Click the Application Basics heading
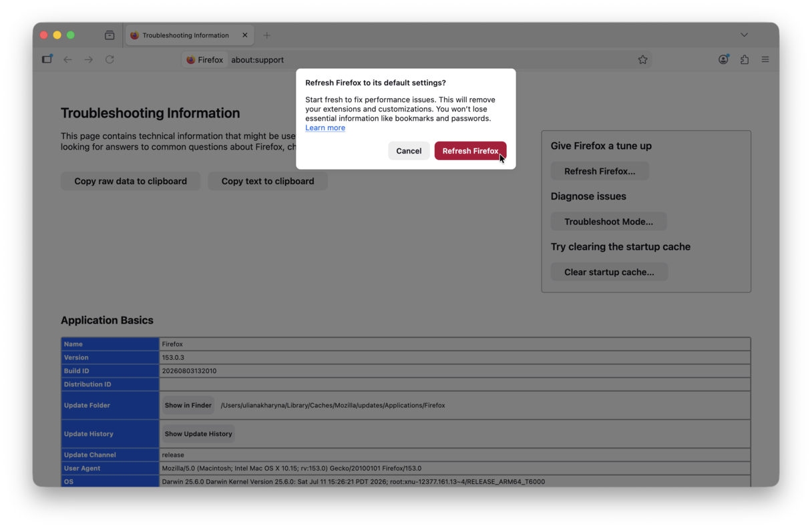Image resolution: width=812 pixels, height=530 pixels. (x=107, y=320)
